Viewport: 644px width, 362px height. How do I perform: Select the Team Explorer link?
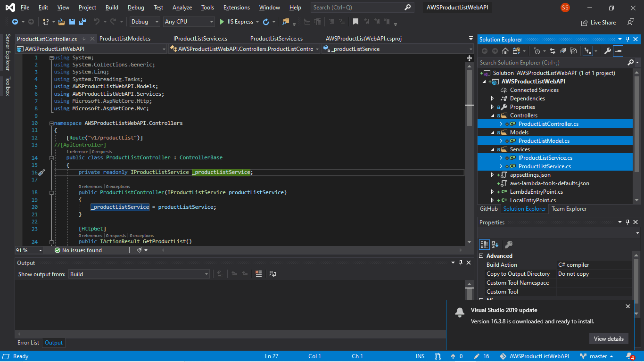click(x=569, y=209)
